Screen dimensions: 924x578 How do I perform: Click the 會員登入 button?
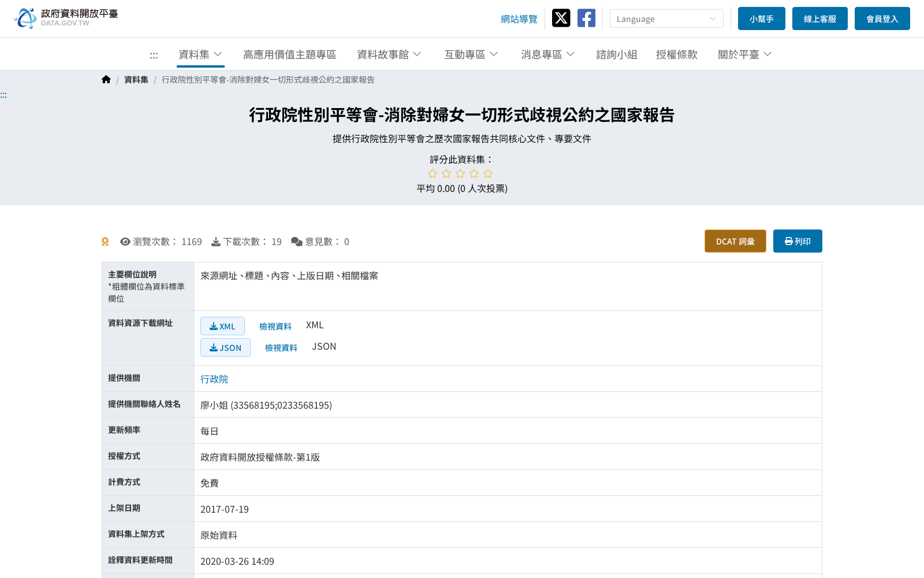[882, 18]
